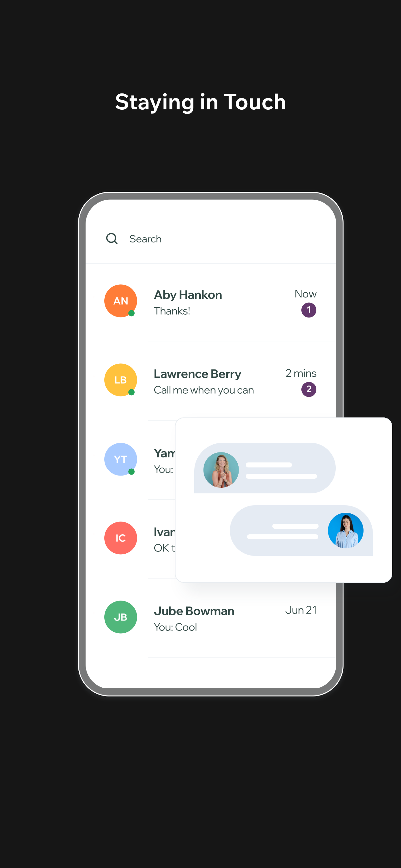The image size is (401, 868).
Task: Tap the blue YT avatar
Action: tap(121, 459)
